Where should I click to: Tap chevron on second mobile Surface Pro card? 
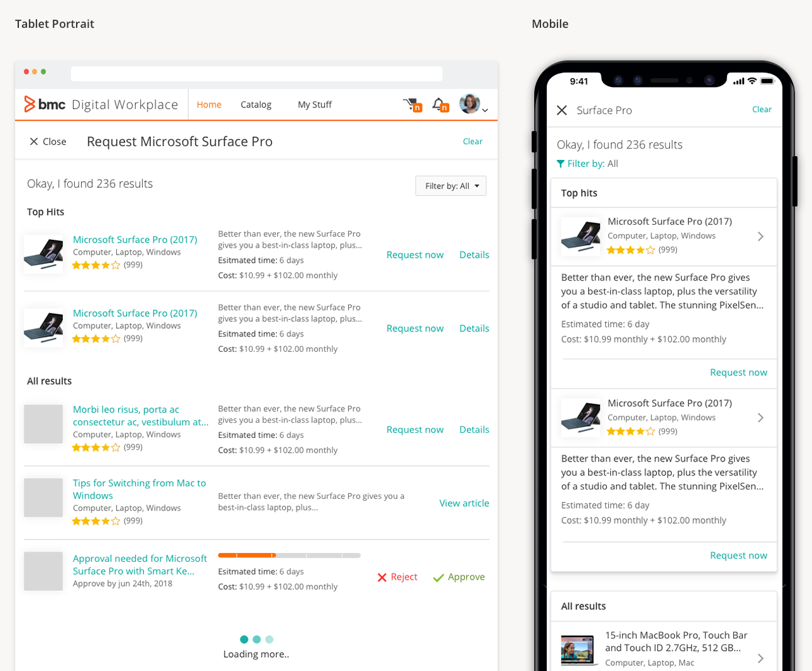coord(761,418)
